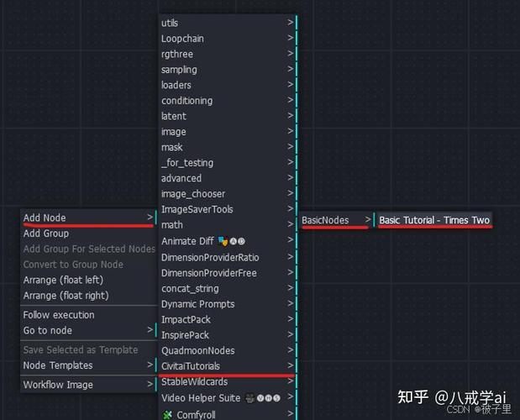Expand the image node category
The height and width of the screenshot is (420, 520).
(x=228, y=132)
